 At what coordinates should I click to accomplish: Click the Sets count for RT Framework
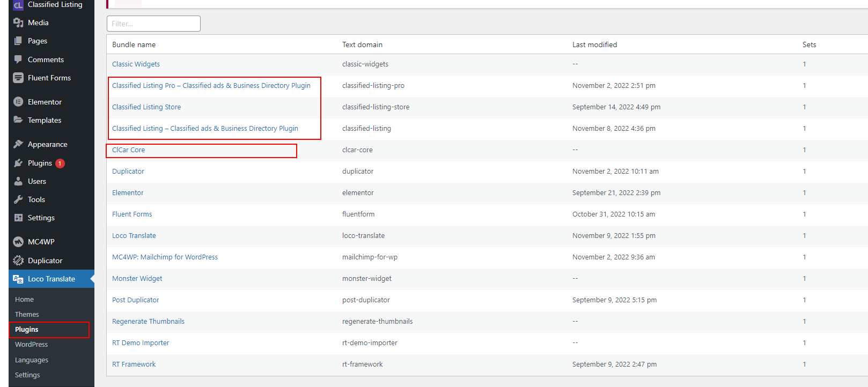804,364
